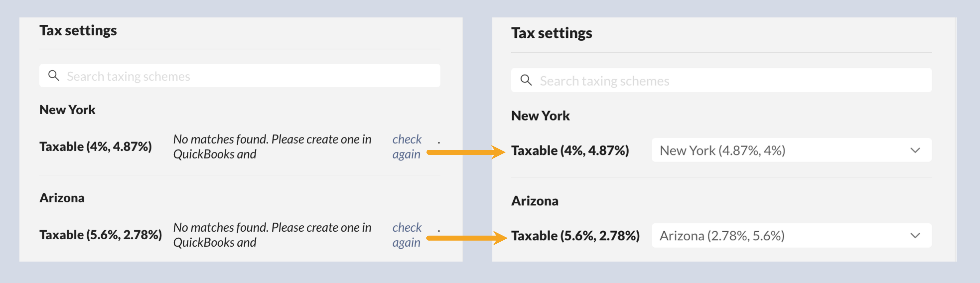
Task: Click the Tax settings heading in the right panel
Action: [551, 33]
